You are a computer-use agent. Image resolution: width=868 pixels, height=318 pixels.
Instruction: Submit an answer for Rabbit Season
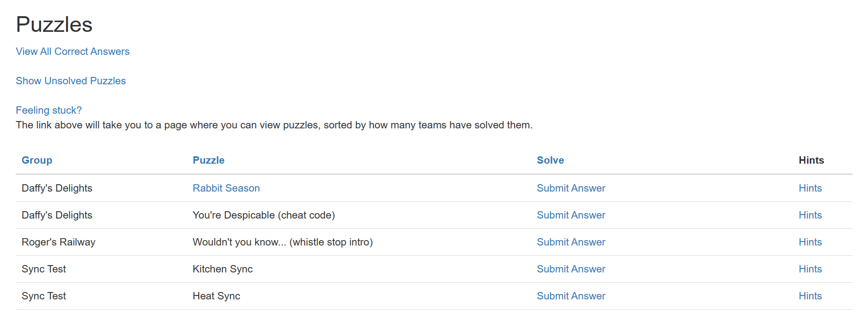571,188
